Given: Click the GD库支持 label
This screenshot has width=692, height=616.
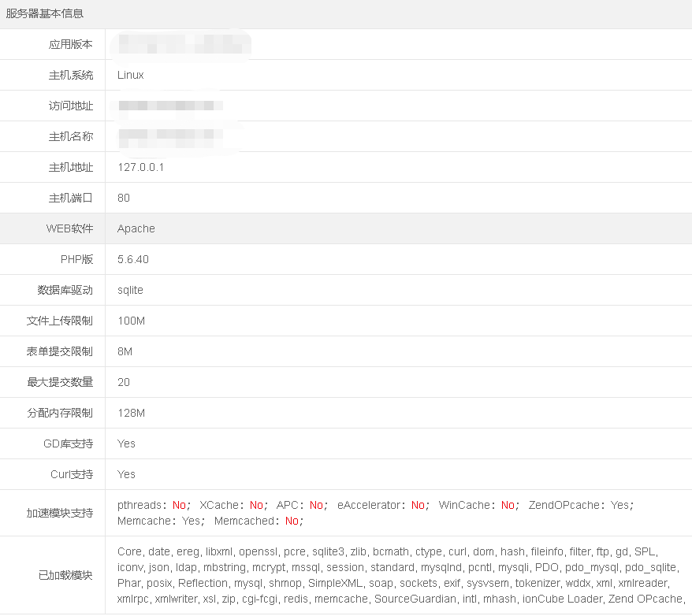Looking at the screenshot, I should point(68,443).
